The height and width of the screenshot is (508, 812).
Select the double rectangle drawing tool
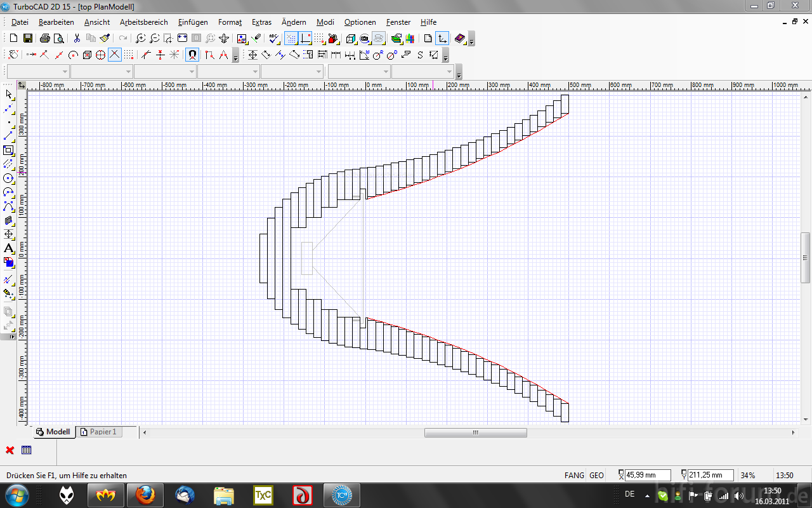[x=8, y=150]
